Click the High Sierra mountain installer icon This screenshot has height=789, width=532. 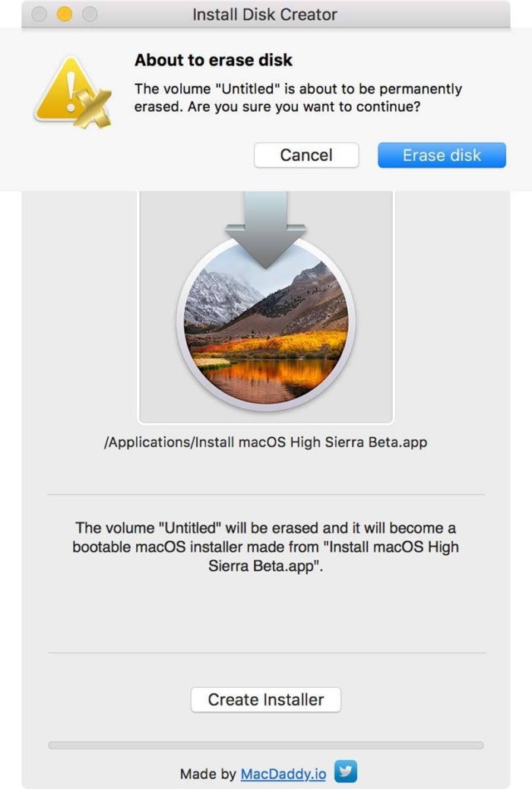pyautogui.click(x=266, y=324)
